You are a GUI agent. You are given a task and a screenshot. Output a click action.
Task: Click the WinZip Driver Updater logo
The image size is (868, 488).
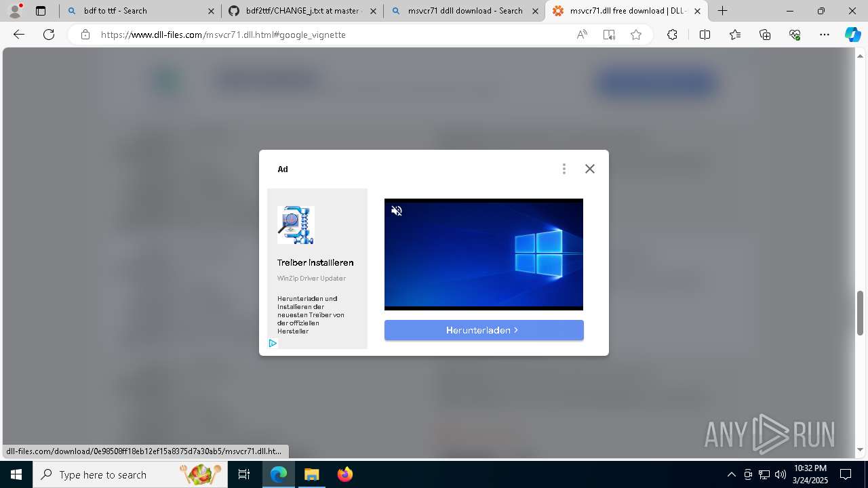point(296,225)
